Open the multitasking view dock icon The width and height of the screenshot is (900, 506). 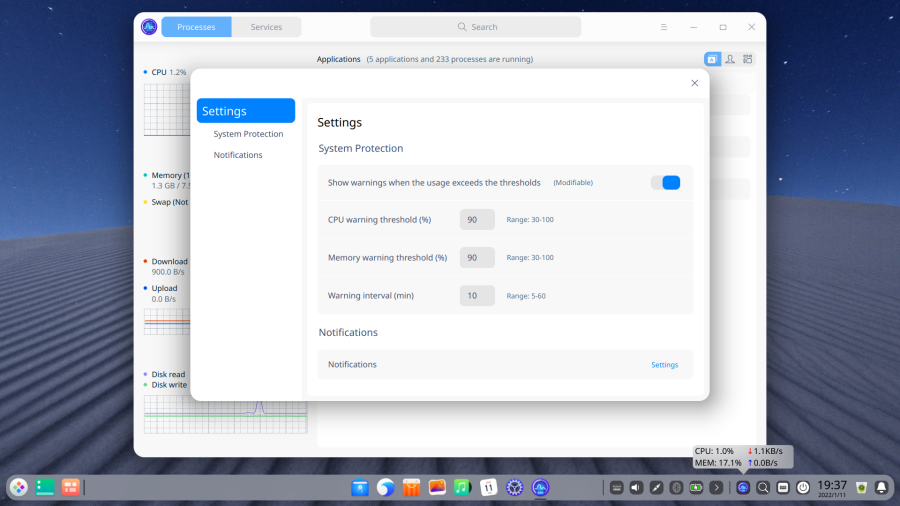(x=71, y=488)
